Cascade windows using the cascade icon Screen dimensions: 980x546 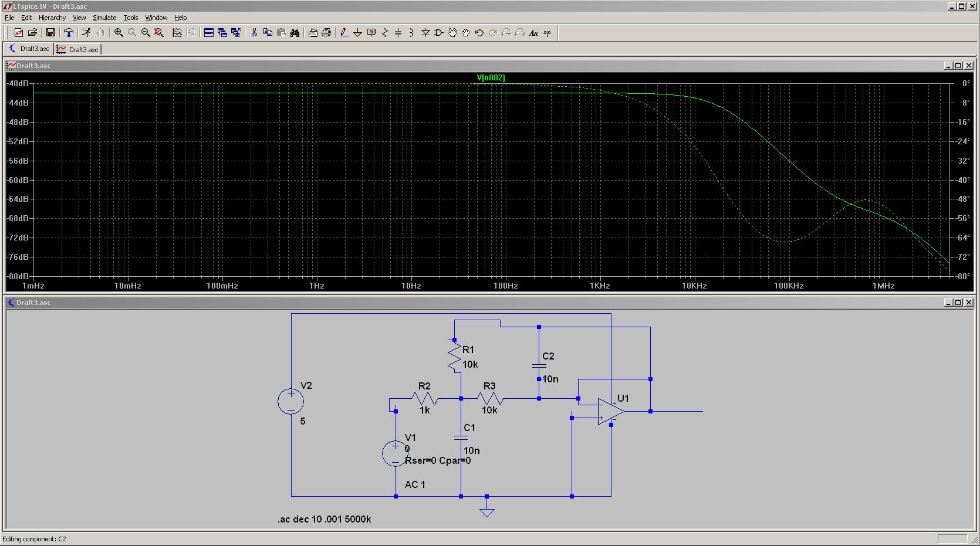(222, 33)
